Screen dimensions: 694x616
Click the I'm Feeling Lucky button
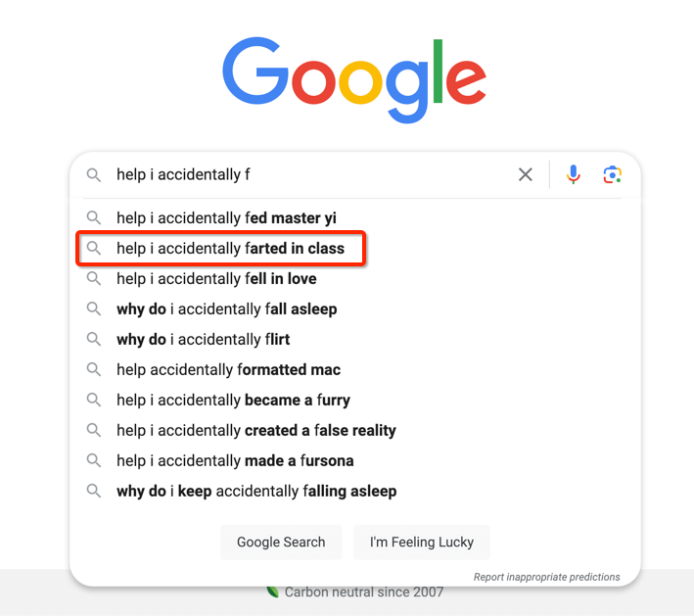422,542
